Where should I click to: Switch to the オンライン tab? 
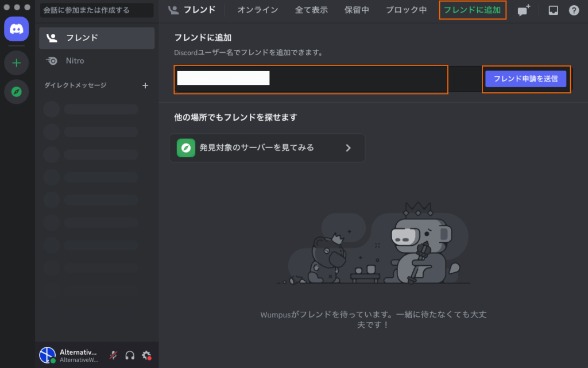point(257,10)
